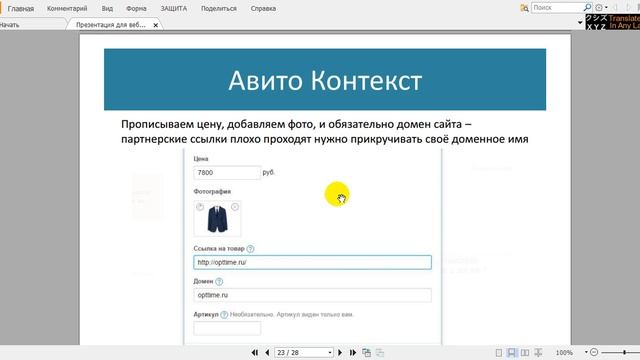The image size is (640, 360).
Task: Open the Форма ribbon tab
Action: coord(136,8)
